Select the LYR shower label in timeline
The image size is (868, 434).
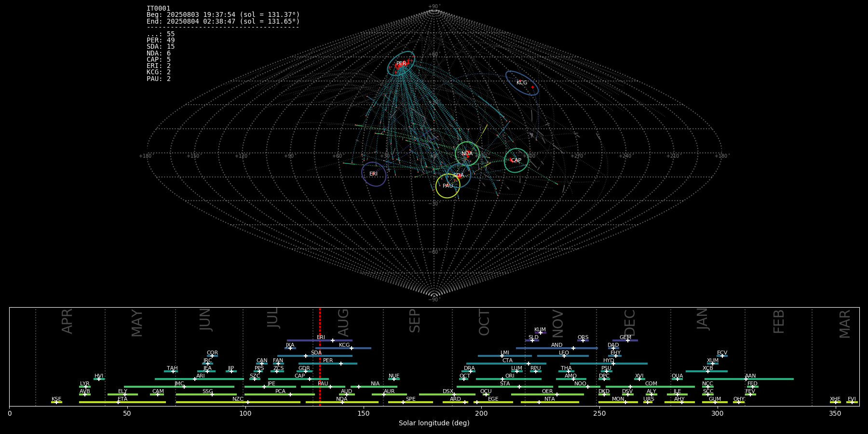coord(85,384)
